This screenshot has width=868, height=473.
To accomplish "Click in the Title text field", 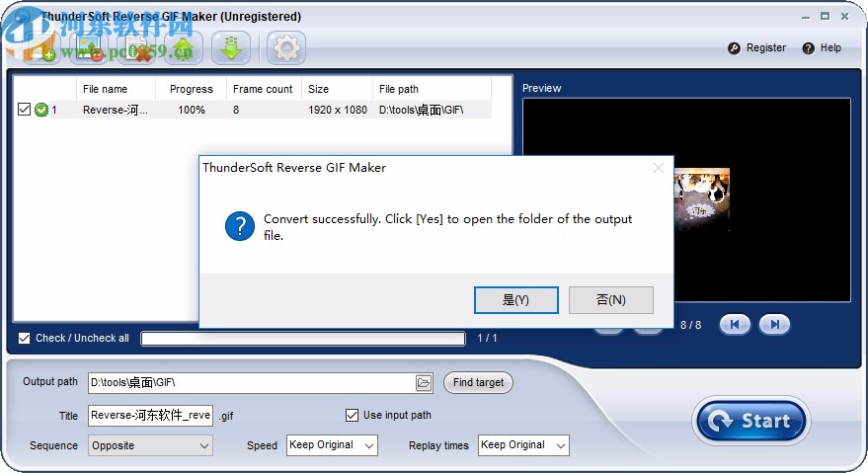I will click(x=150, y=416).
